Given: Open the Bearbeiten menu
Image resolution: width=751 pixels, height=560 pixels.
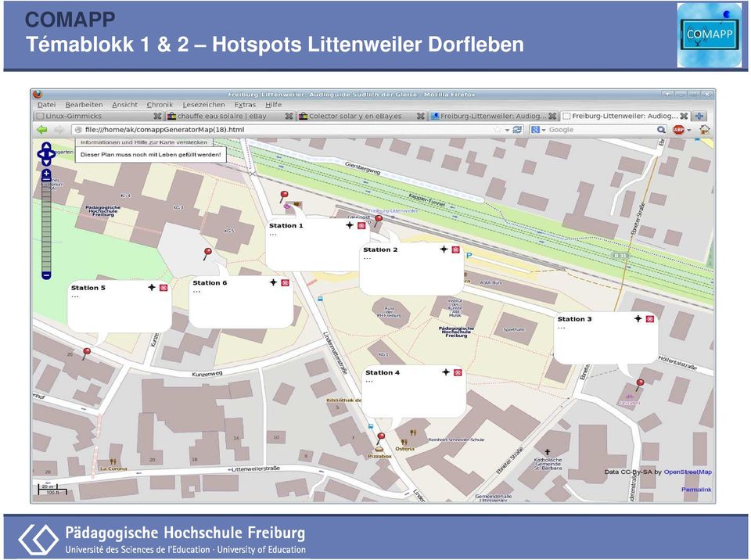Looking at the screenshot, I should 84,105.
